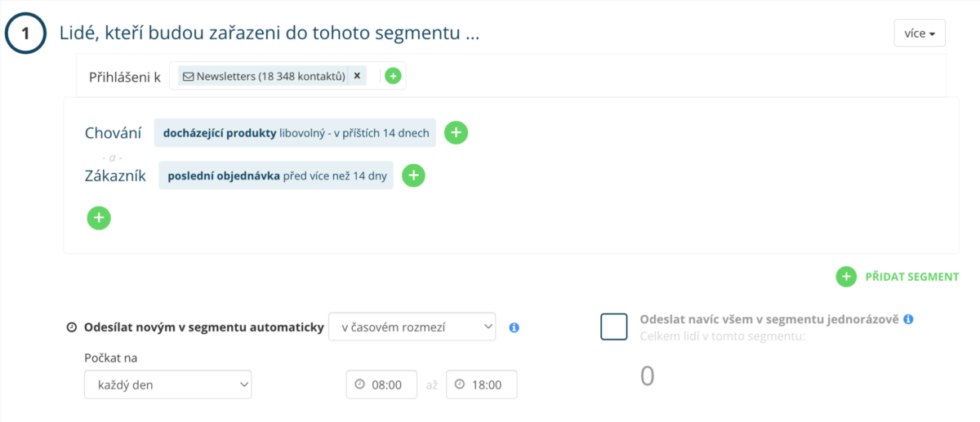Click the PŘIDAT SEGMENT link
Viewport: 980px width, 422px height.
pos(911,277)
